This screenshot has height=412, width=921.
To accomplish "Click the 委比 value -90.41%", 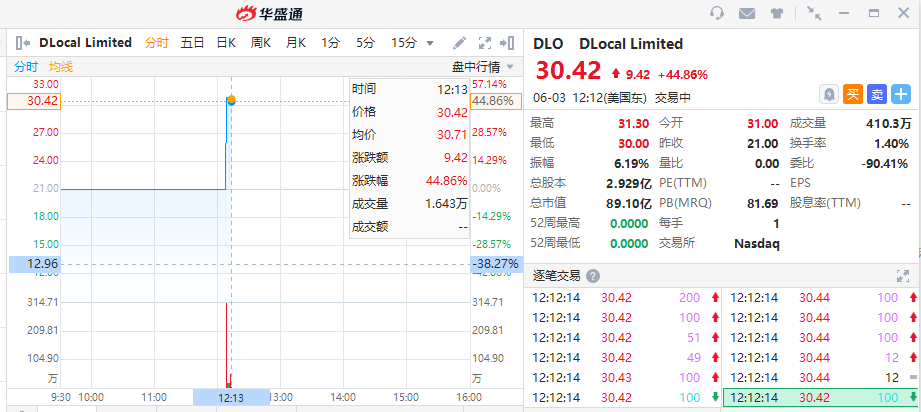I will (885, 163).
